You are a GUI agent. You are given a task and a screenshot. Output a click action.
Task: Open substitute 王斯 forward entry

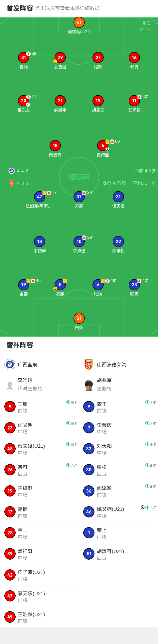(39, 407)
